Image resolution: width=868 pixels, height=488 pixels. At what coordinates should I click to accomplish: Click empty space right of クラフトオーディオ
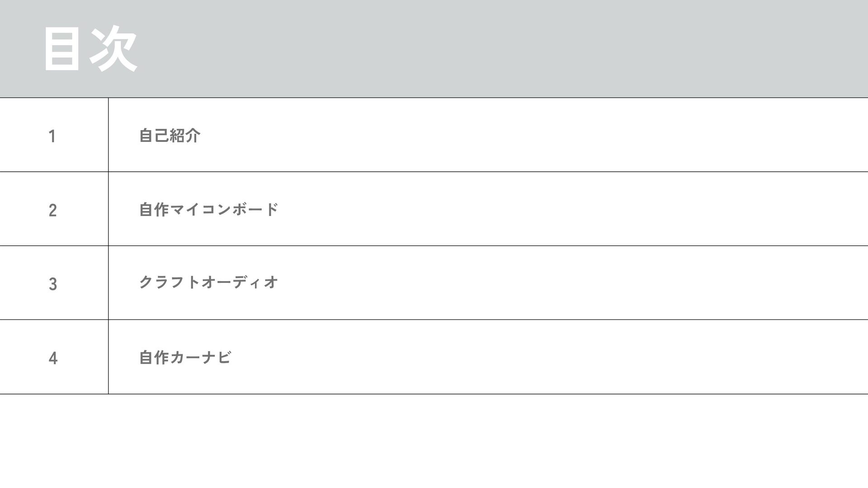tap(542, 283)
